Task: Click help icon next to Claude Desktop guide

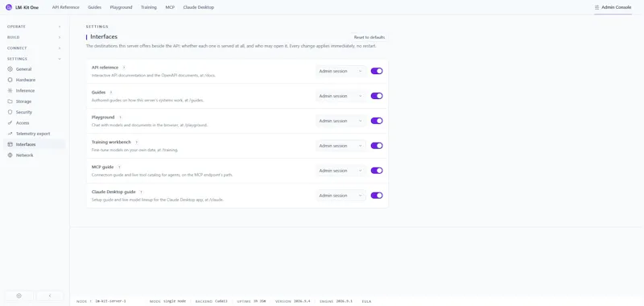Action: tap(141, 192)
